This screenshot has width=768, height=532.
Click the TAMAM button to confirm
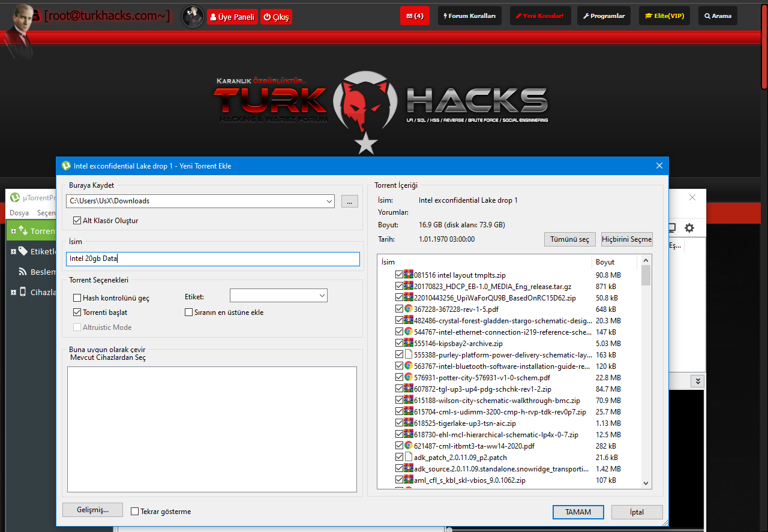[578, 512]
